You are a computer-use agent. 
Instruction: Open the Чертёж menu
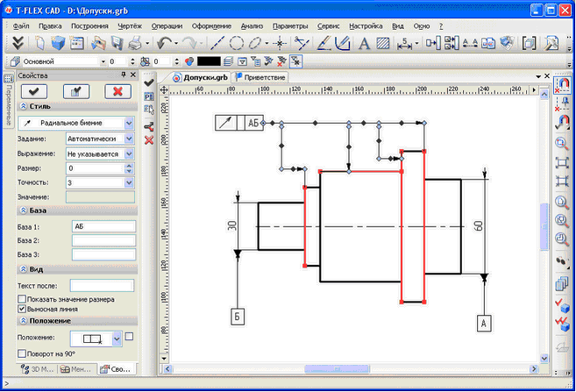pyautogui.click(x=130, y=26)
